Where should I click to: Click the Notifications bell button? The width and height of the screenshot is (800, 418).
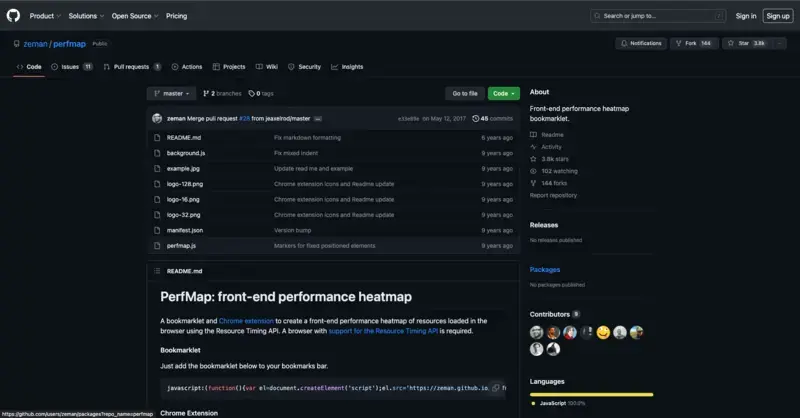pyautogui.click(x=641, y=43)
